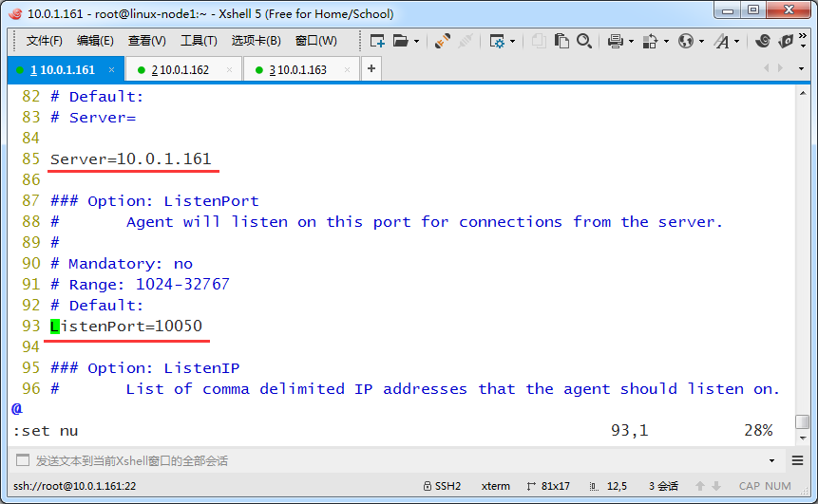818x504 pixels.
Task: Open the 选项卡(B) menu
Action: click(x=257, y=41)
